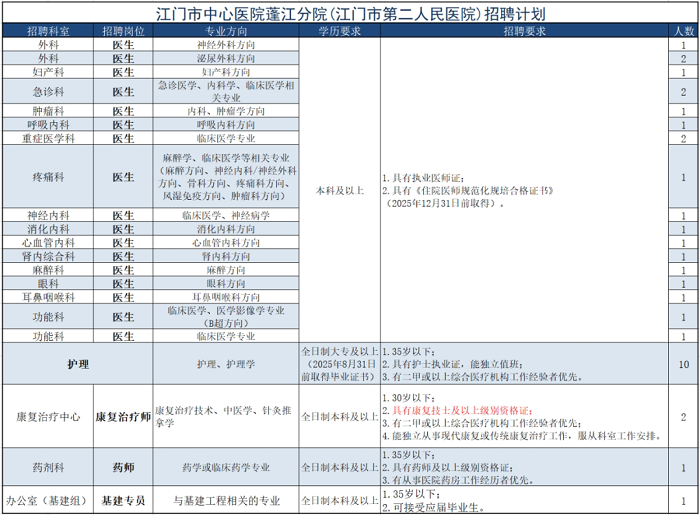Image resolution: width=700 pixels, height=515 pixels.
Task: Select the 心血管内科 department cell
Action: (x=48, y=243)
